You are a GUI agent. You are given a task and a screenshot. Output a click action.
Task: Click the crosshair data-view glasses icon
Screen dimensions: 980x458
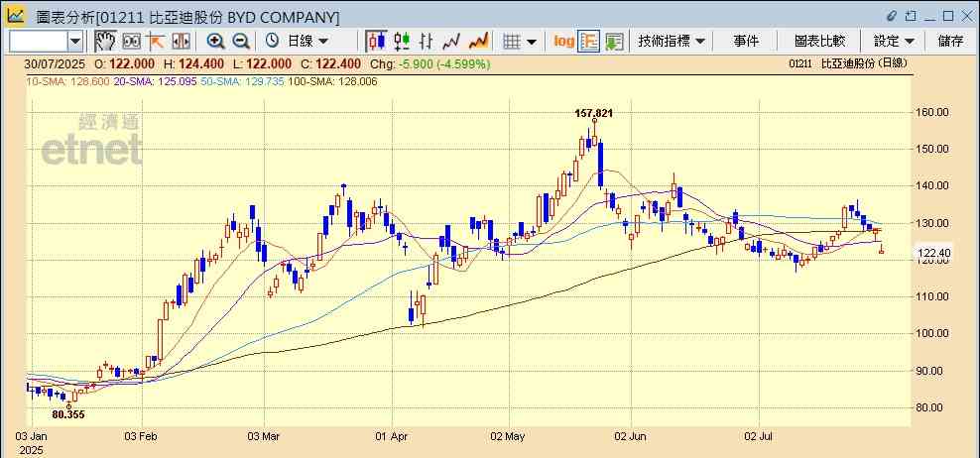coord(131,42)
